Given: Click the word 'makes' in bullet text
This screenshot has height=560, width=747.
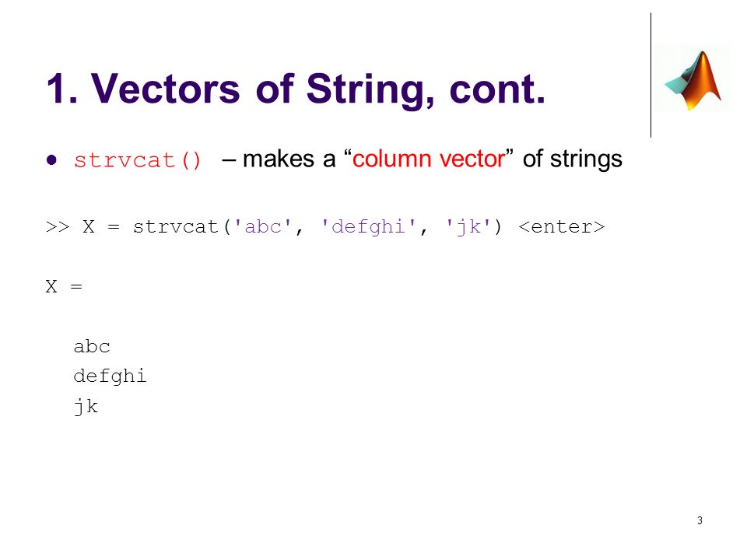Looking at the screenshot, I should click(279, 159).
